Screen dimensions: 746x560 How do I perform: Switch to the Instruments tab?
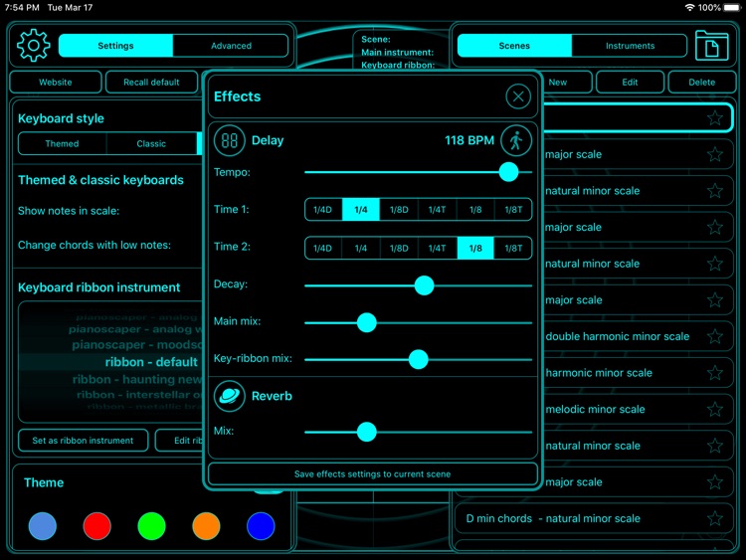630,46
